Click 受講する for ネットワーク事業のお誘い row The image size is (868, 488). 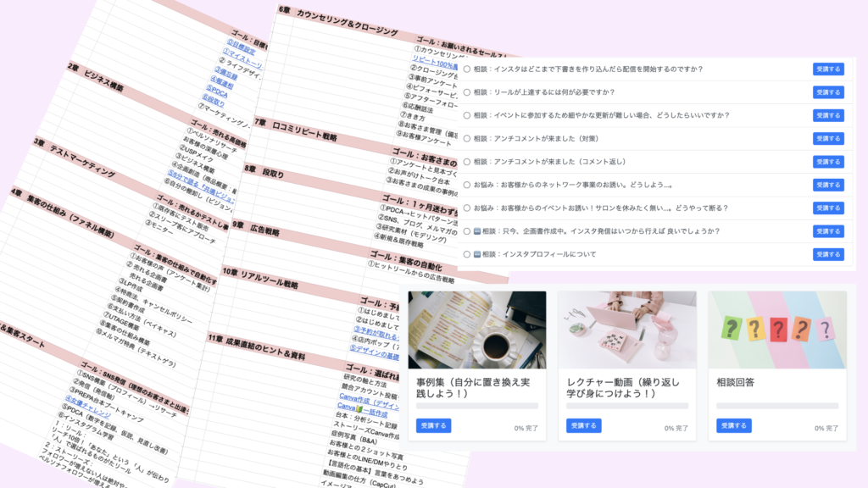pos(828,185)
